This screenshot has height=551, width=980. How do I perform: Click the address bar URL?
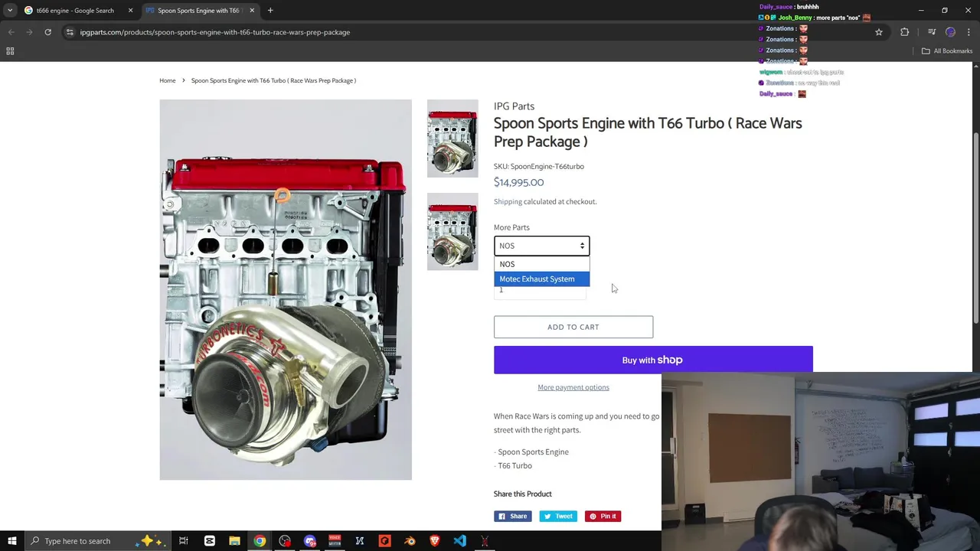[215, 32]
